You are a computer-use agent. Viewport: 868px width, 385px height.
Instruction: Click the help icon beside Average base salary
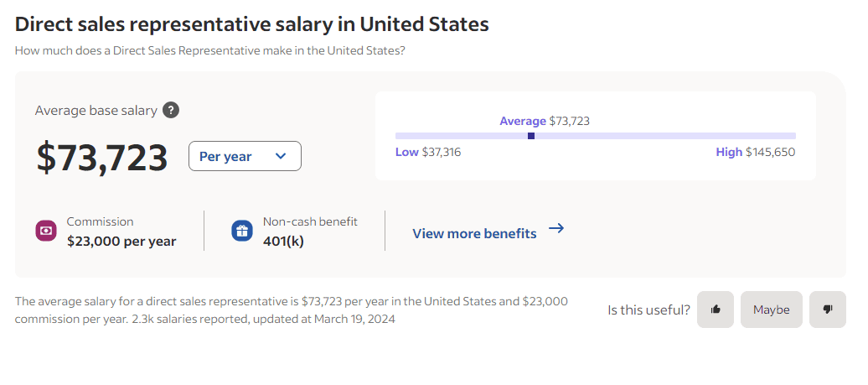pyautogui.click(x=171, y=110)
